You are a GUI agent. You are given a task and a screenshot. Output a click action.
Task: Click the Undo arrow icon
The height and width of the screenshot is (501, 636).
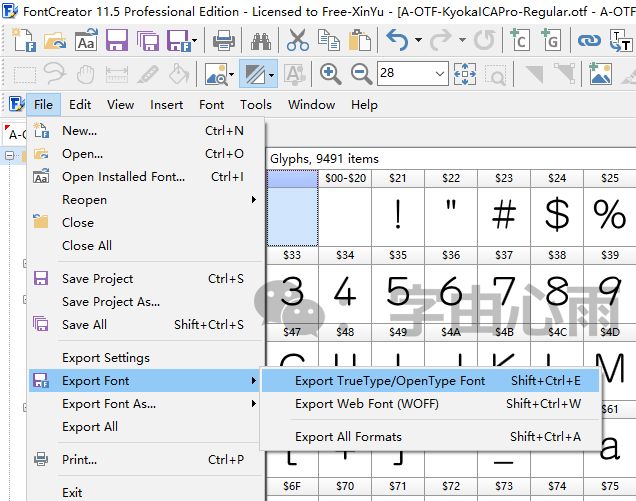[397, 40]
